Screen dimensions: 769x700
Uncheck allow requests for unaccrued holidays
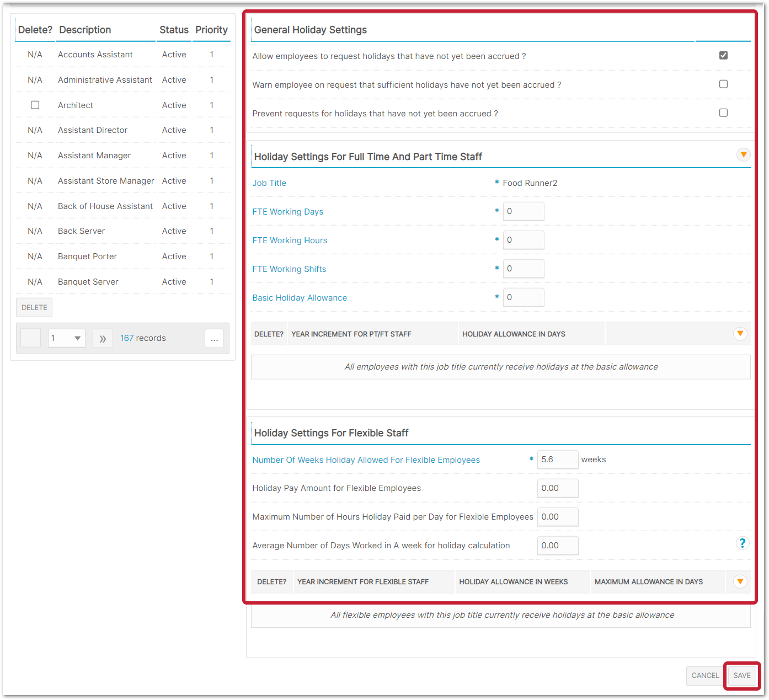[x=723, y=56]
